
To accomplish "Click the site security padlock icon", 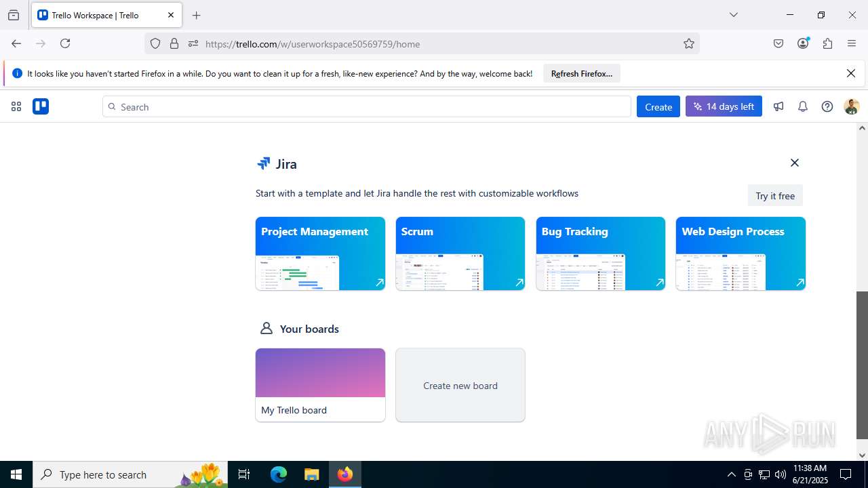I will pyautogui.click(x=174, y=44).
